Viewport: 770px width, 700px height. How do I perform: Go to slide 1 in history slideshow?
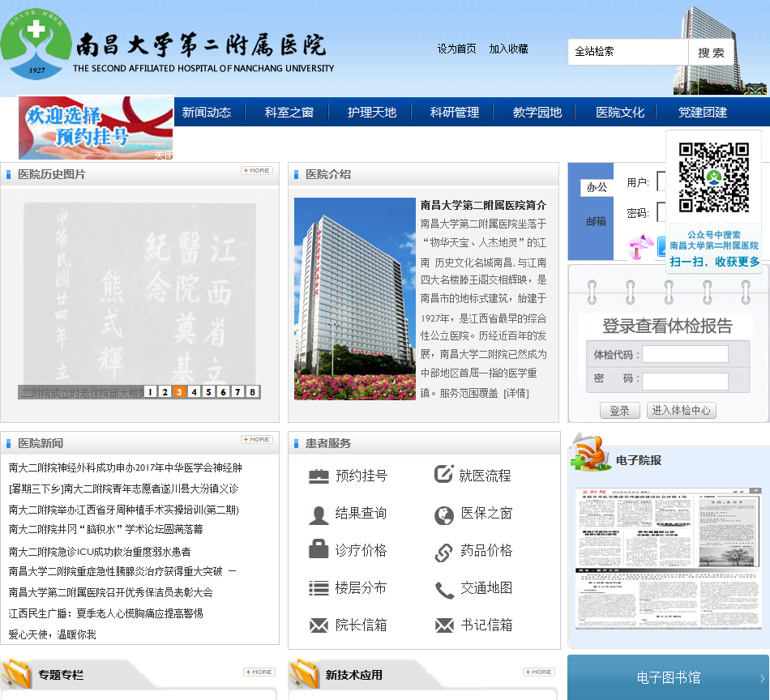click(x=150, y=392)
